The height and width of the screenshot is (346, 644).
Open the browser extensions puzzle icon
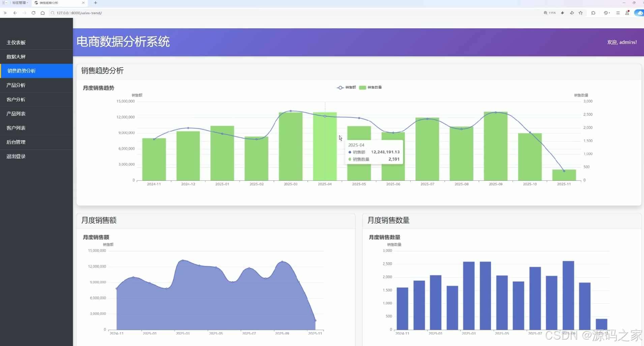pyautogui.click(x=593, y=13)
